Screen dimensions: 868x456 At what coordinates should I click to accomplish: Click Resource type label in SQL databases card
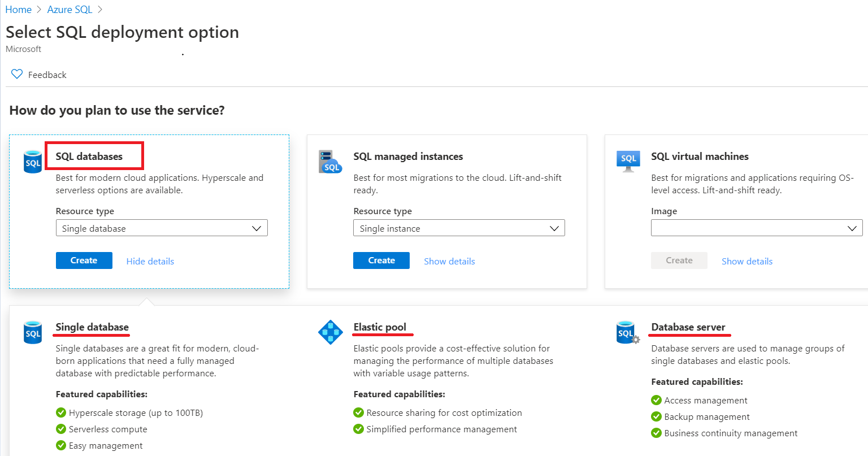click(x=85, y=211)
